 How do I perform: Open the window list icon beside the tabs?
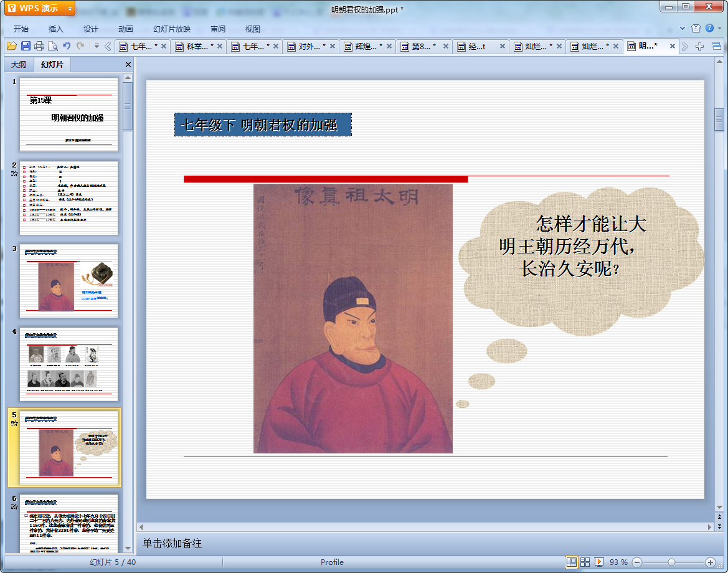(x=716, y=46)
